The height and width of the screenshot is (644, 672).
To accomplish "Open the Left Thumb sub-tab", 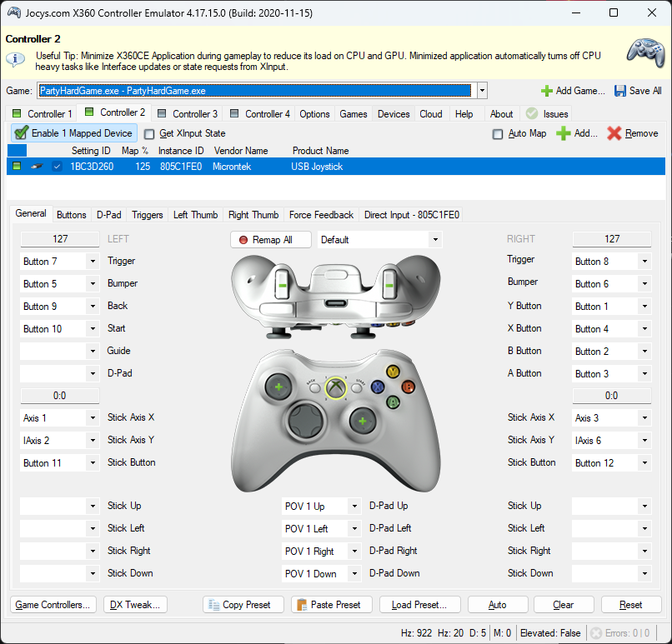I will pos(195,214).
